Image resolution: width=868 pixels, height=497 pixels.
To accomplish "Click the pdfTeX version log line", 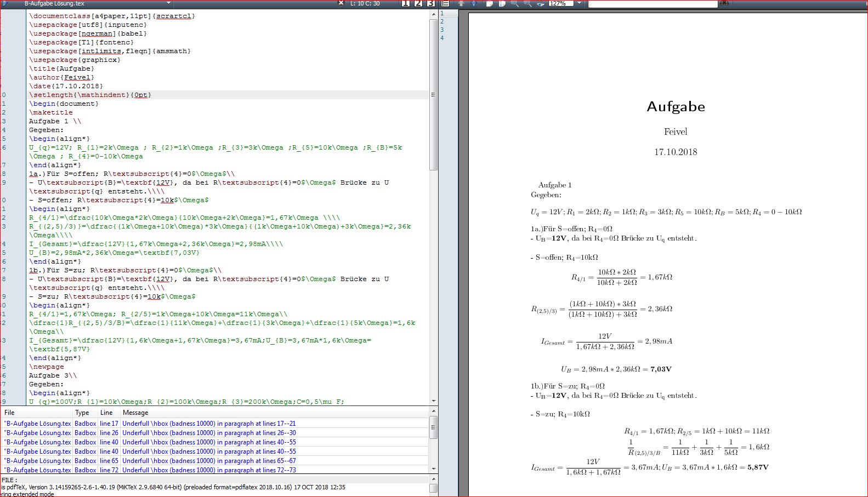I will 173,487.
